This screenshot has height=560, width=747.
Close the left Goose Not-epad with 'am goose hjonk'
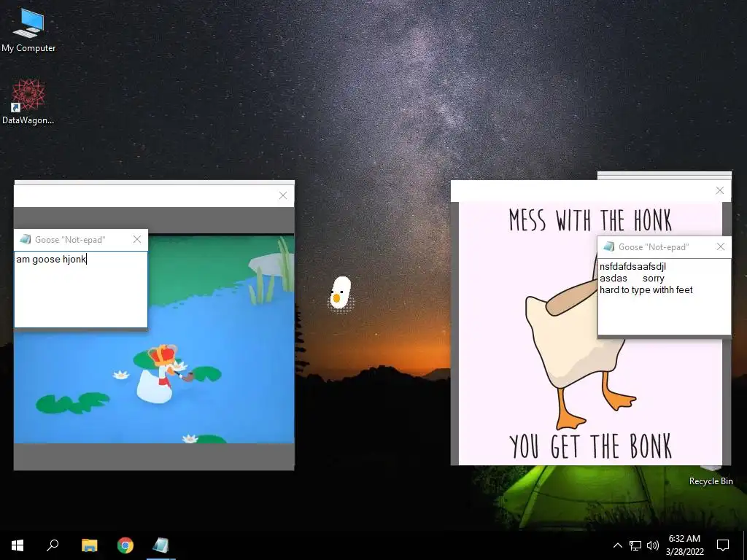137,239
